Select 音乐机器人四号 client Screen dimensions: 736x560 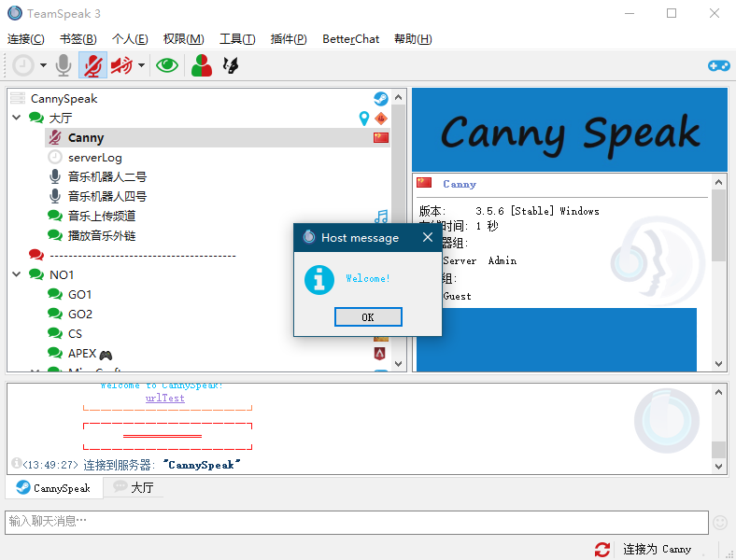tap(107, 196)
